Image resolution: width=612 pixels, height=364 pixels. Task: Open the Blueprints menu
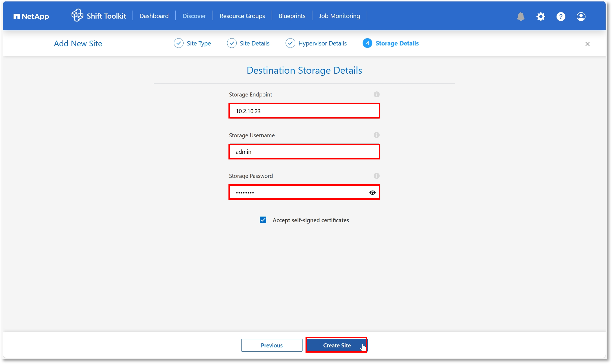(292, 16)
